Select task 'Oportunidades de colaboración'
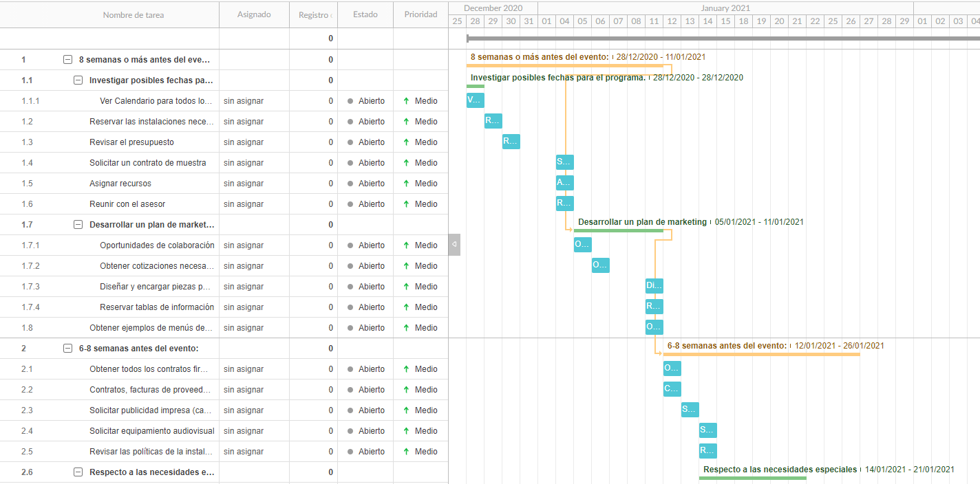 tap(157, 245)
